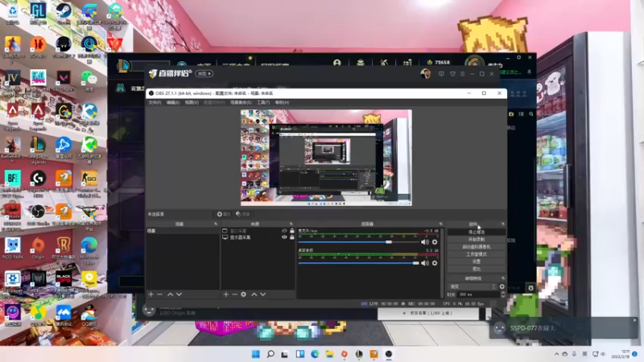Image resolution: width=644 pixels, height=362 pixels.
Task: Move selected source down in list
Action: [x=263, y=294]
